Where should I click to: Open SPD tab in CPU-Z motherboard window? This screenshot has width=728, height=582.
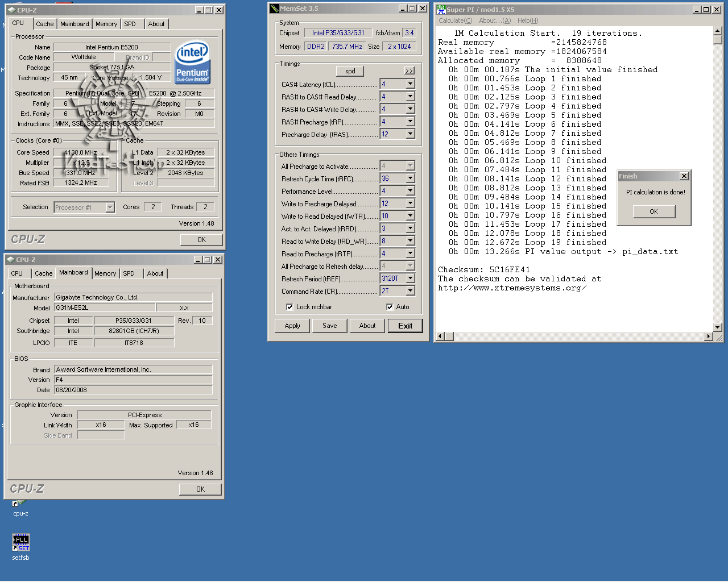point(129,273)
